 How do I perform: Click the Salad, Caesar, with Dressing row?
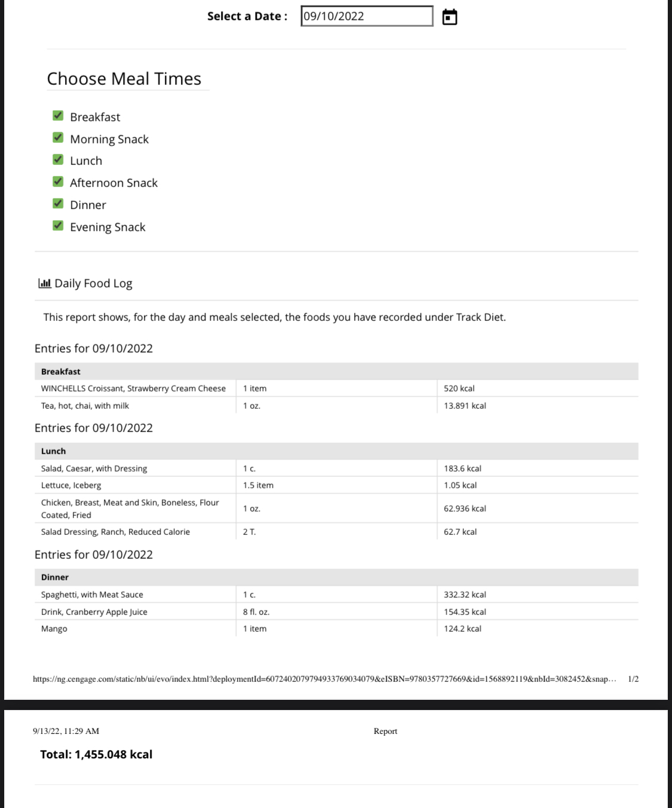tap(94, 469)
